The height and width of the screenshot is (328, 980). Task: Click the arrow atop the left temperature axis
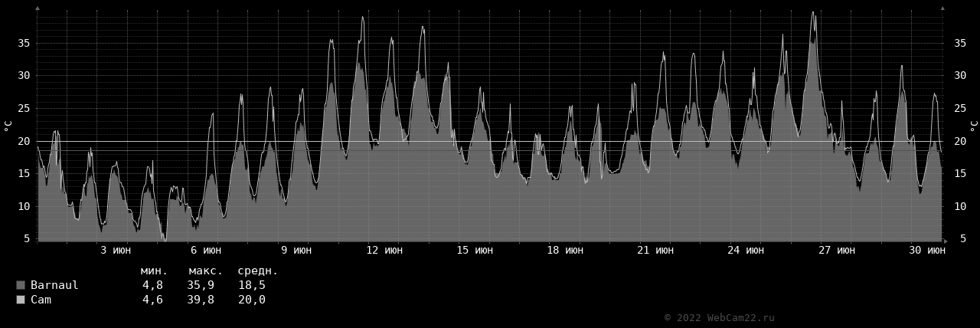(x=38, y=8)
